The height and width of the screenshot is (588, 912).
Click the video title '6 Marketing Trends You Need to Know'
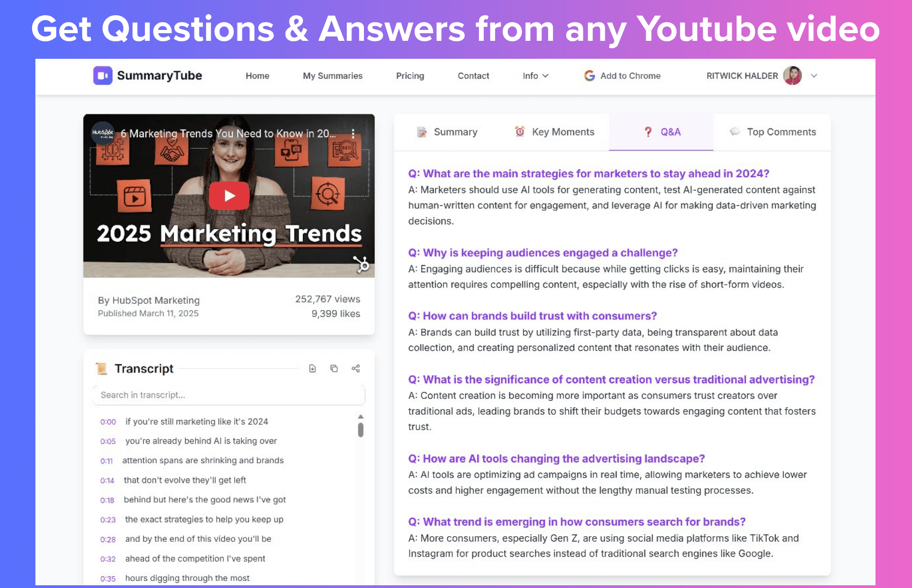click(228, 133)
